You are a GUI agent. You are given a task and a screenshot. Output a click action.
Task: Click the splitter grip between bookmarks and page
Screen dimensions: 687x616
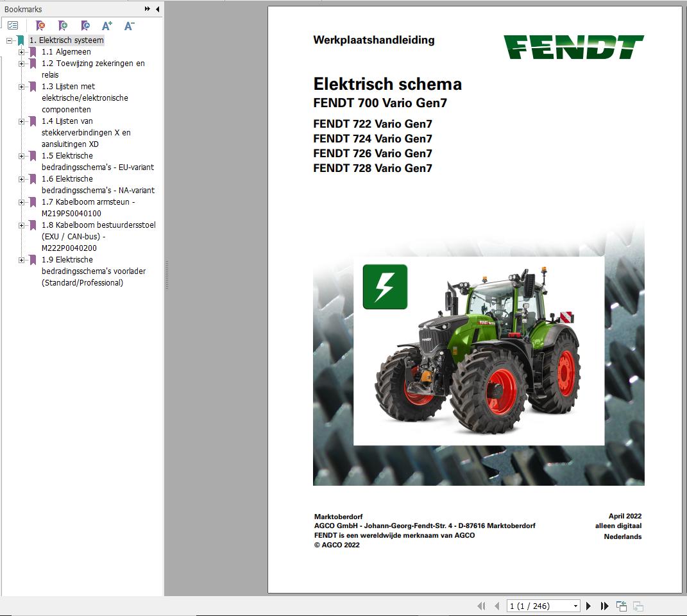tap(167, 275)
